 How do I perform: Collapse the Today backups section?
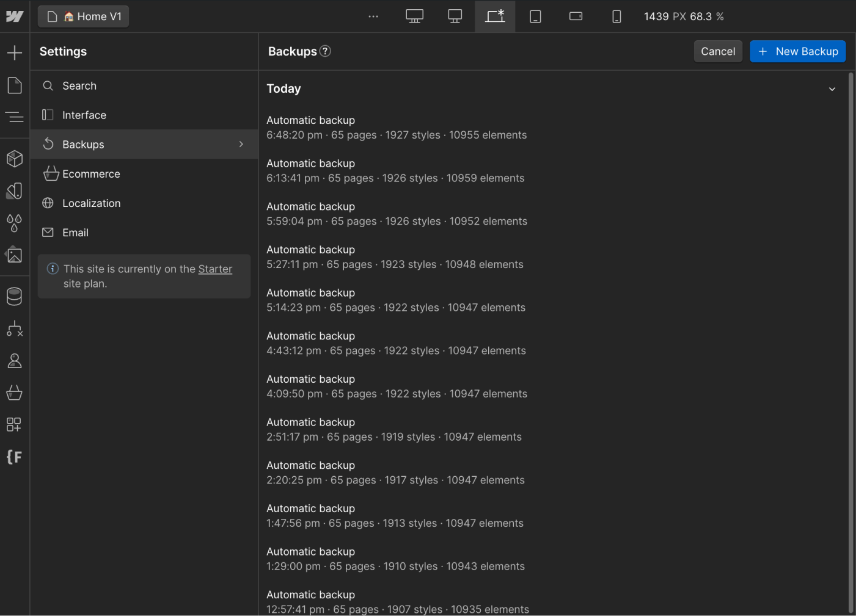coord(832,89)
